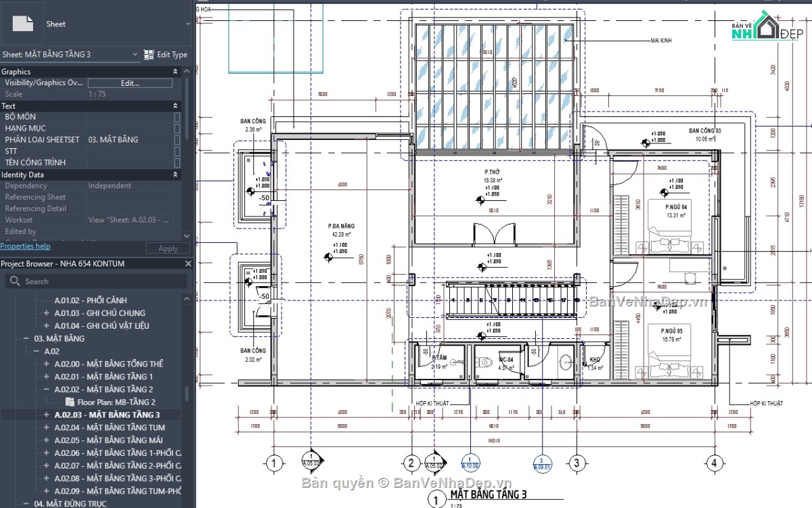Screen dimensions: 812x508
Task: Select 'A.02.08 - MẶT BẰNG TẦNG 3-PHỐI' sheet
Action: click(118, 478)
